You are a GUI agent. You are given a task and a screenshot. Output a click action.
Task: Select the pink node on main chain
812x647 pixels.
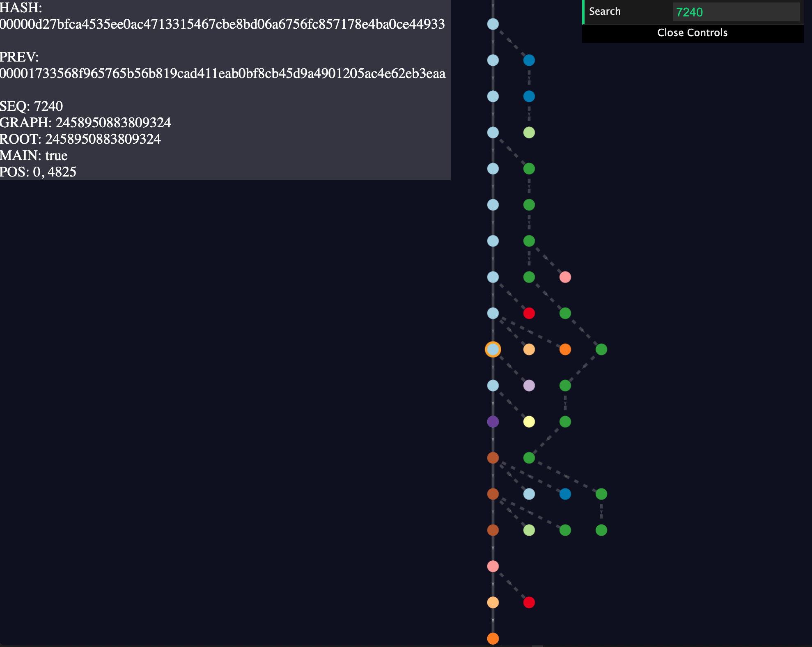click(493, 566)
